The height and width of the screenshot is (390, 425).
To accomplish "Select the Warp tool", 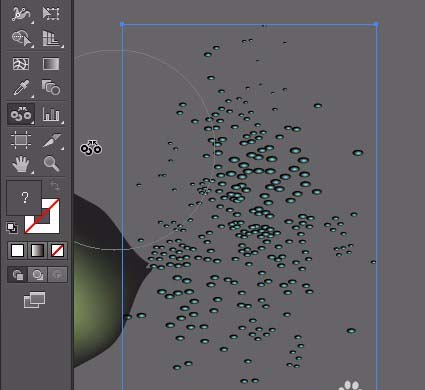I will click(21, 14).
